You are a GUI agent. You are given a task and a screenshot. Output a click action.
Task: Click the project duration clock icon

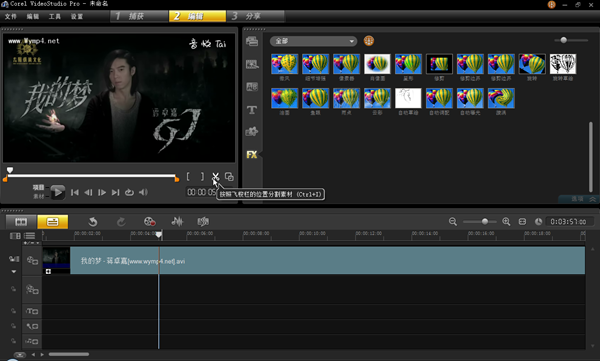(538, 222)
